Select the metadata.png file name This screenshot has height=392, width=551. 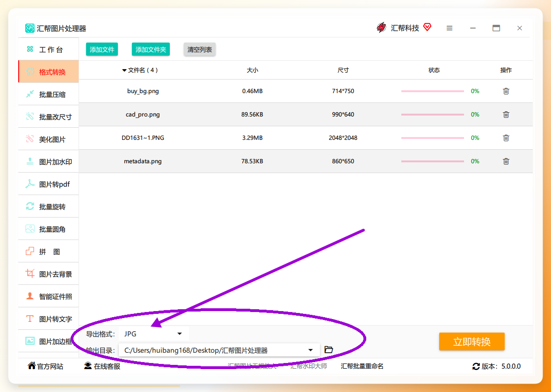pos(143,161)
